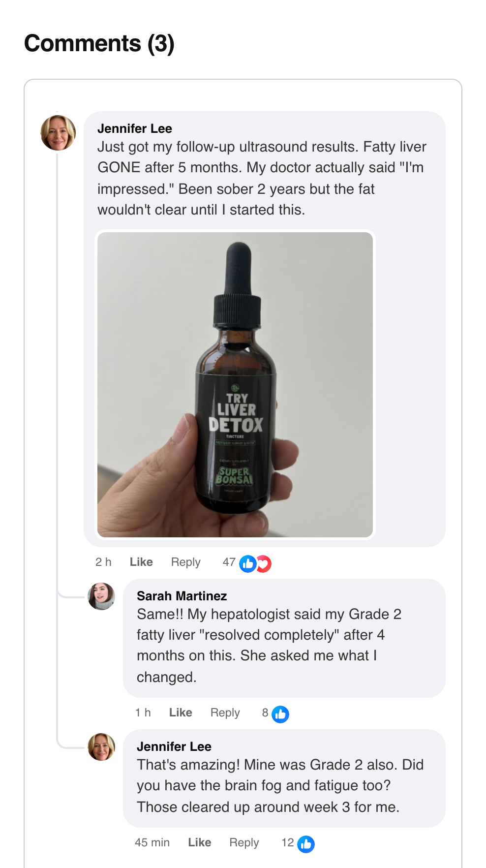
Task: Like Sarah Martinez's hepatologist reply
Action: point(181,713)
